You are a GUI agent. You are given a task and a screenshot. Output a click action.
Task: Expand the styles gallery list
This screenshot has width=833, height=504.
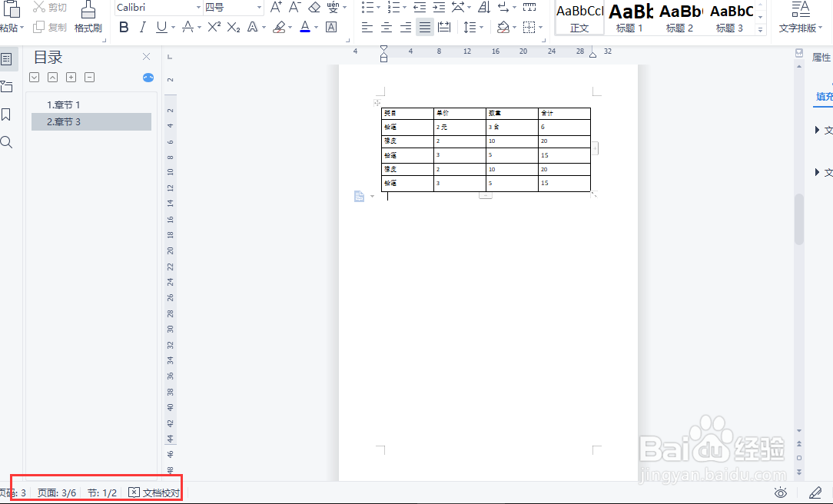tap(761, 30)
